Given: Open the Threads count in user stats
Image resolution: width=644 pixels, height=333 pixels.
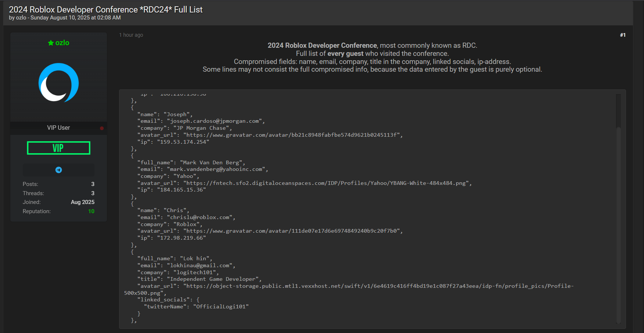Looking at the screenshot, I should click(x=93, y=193).
